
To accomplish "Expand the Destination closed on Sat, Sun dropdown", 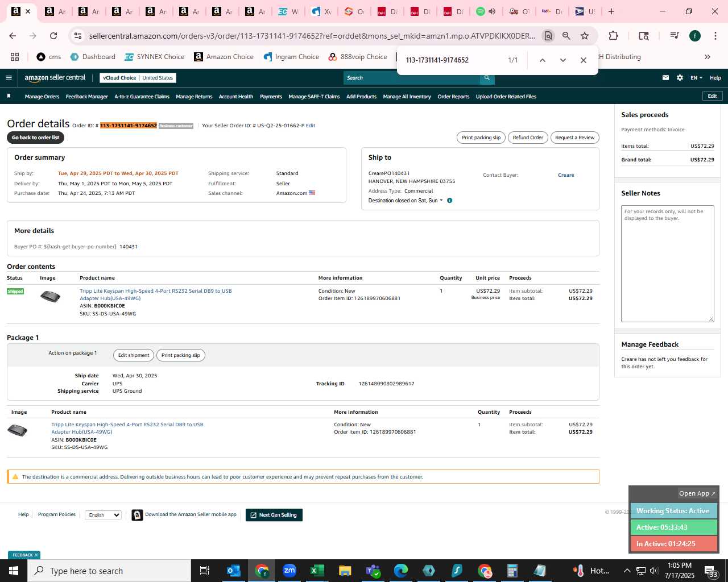I will click(x=406, y=201).
